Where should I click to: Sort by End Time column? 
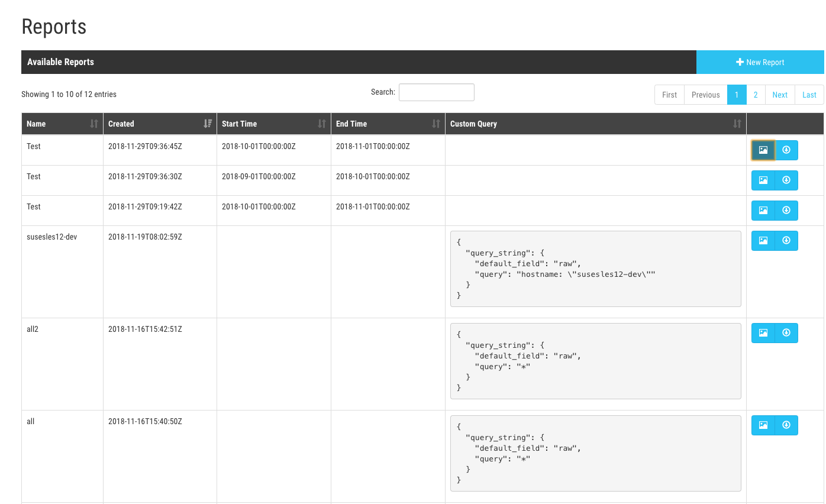pyautogui.click(x=388, y=124)
